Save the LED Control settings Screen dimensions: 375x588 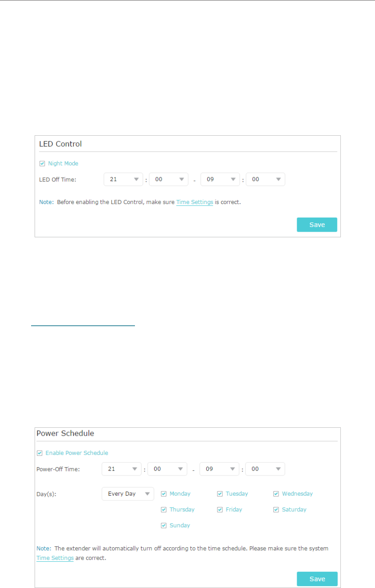click(317, 225)
